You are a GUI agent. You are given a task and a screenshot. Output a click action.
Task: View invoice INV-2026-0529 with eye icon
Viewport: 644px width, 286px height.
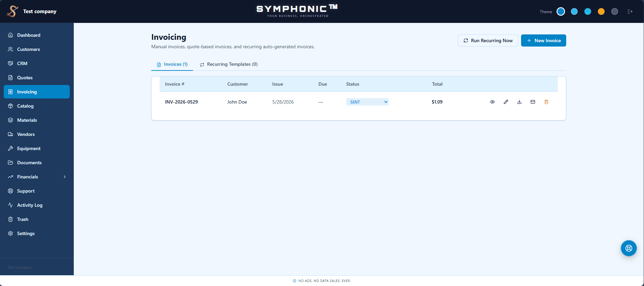pos(492,102)
